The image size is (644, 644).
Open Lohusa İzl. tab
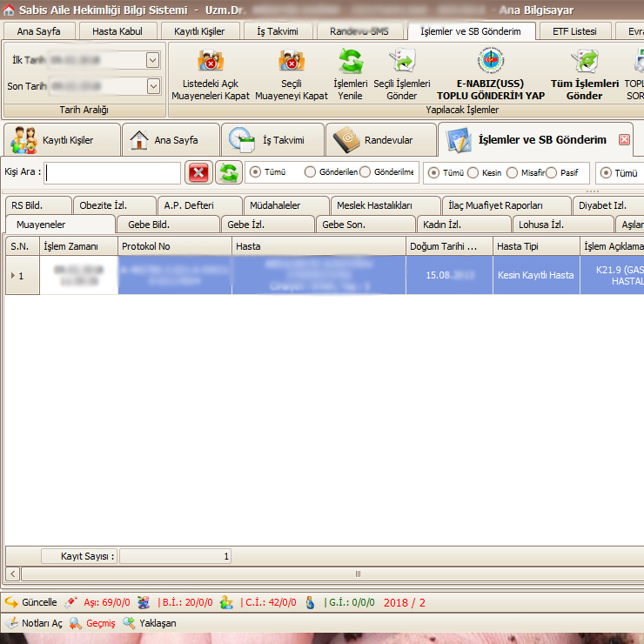[x=564, y=225]
